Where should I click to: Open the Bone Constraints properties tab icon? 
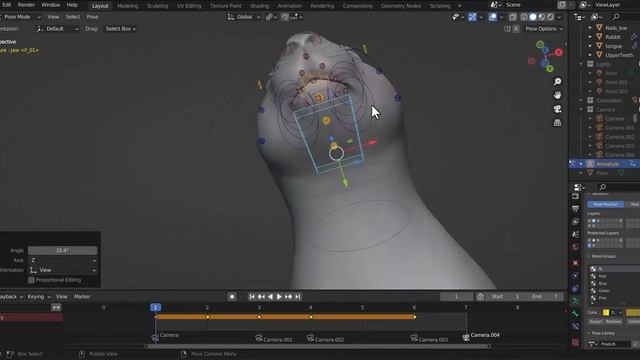pos(576,327)
